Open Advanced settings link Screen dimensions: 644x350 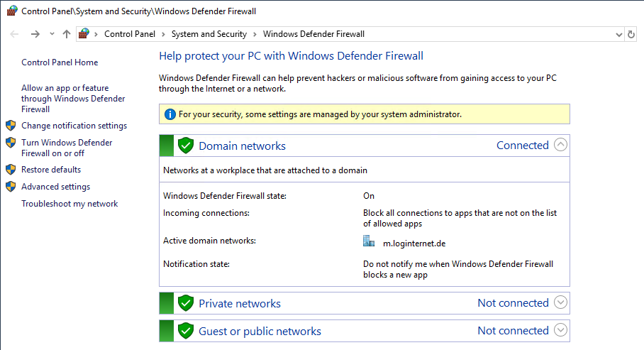pos(55,187)
